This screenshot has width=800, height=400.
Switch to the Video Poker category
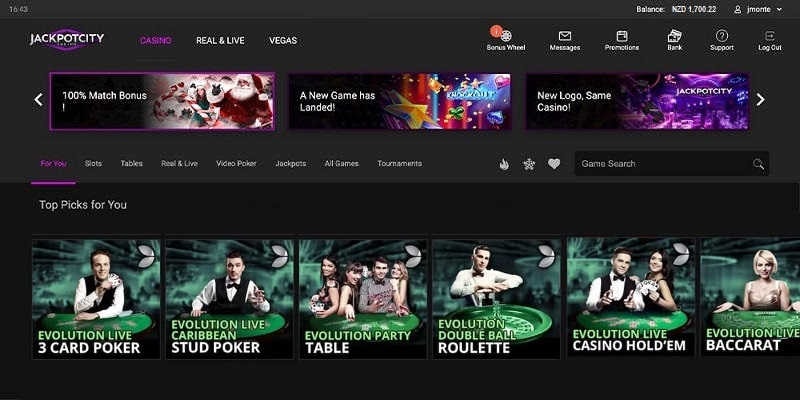(x=236, y=164)
